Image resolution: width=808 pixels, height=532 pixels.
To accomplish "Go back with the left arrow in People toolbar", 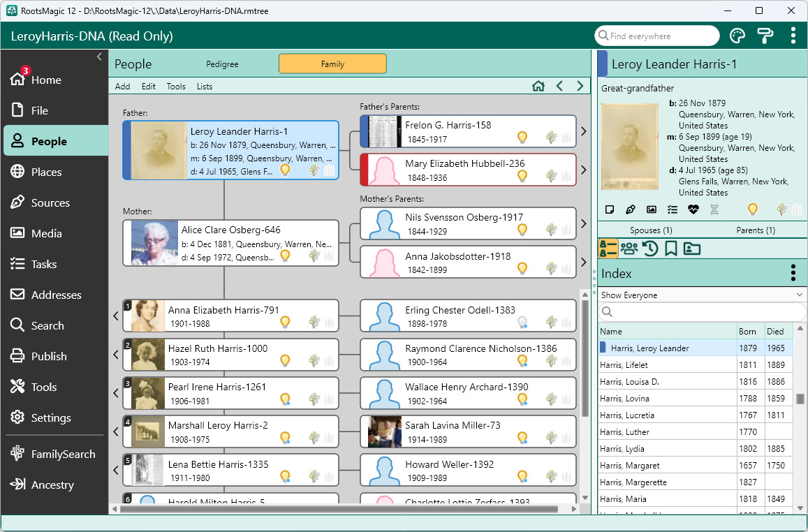I will pyautogui.click(x=559, y=86).
